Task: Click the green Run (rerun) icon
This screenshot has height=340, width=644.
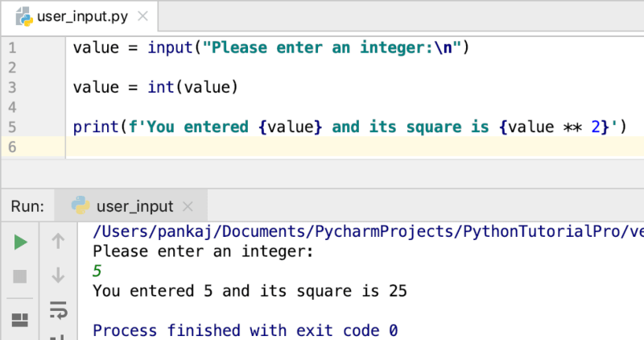Action: point(21,243)
